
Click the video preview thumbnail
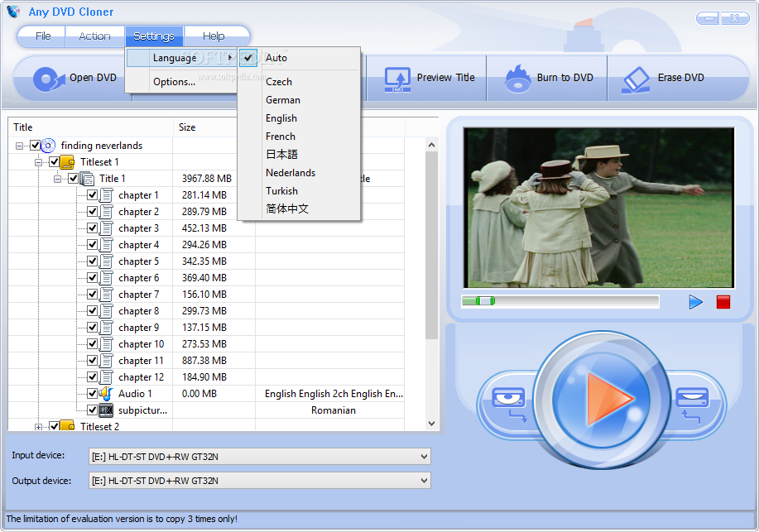598,208
